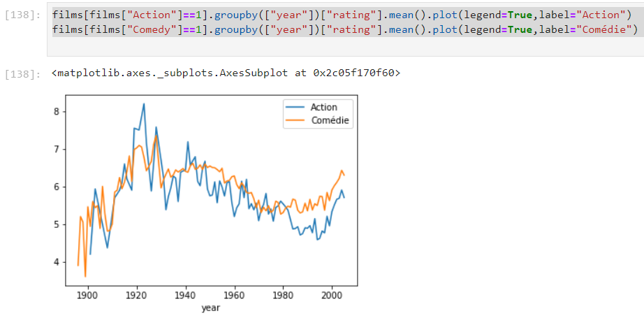Click the matplotlib AxesSubplot output text
This screenshot has height=316, width=644.
(225, 73)
